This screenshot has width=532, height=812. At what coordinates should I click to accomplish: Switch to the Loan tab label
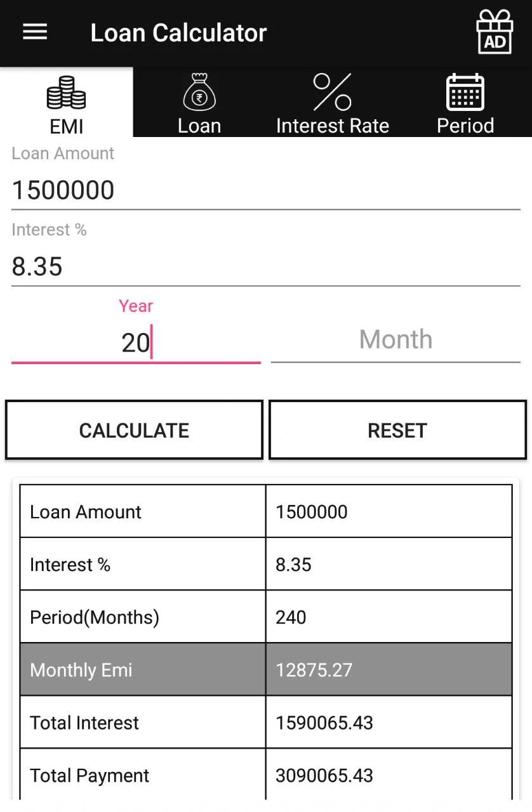(x=199, y=126)
